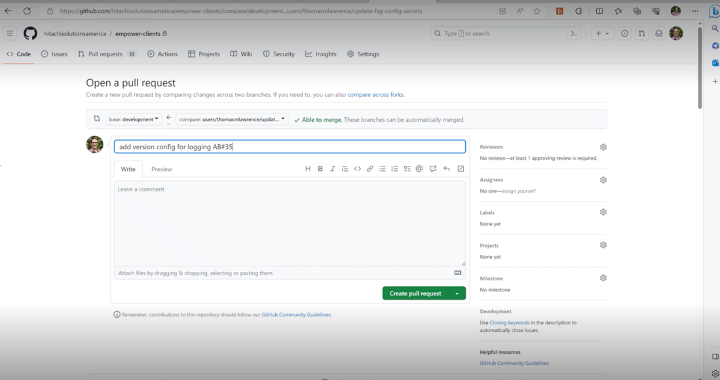The image size is (720, 380).
Task: Expand the Create pull request options arrow
Action: click(457, 293)
